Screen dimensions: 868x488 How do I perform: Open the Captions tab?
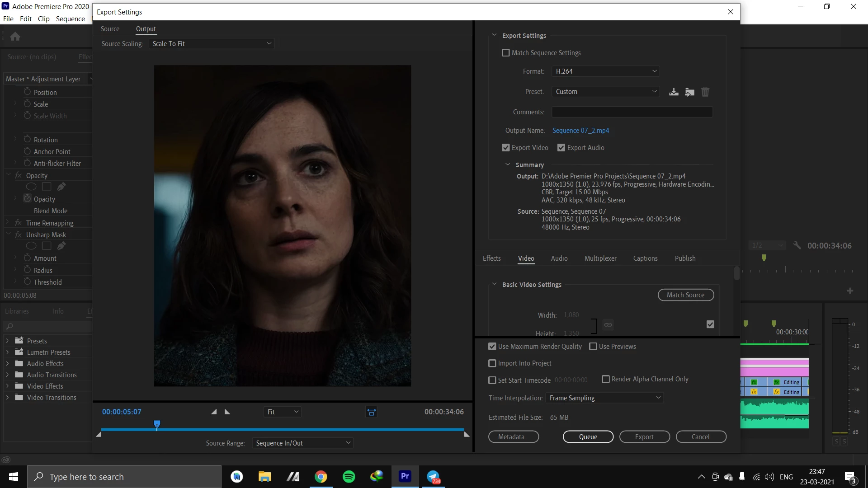(x=645, y=258)
